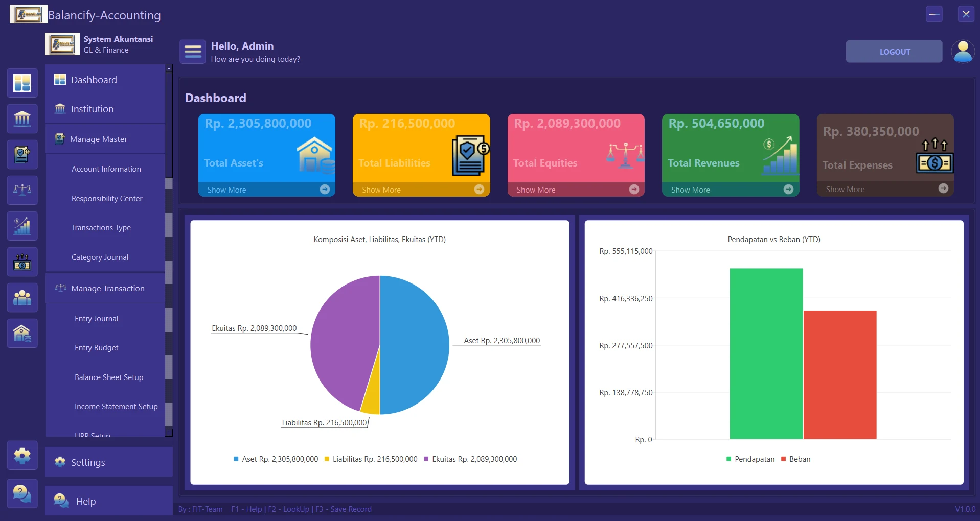Open the user profile avatar
This screenshot has height=521, width=980.
coord(963,52)
